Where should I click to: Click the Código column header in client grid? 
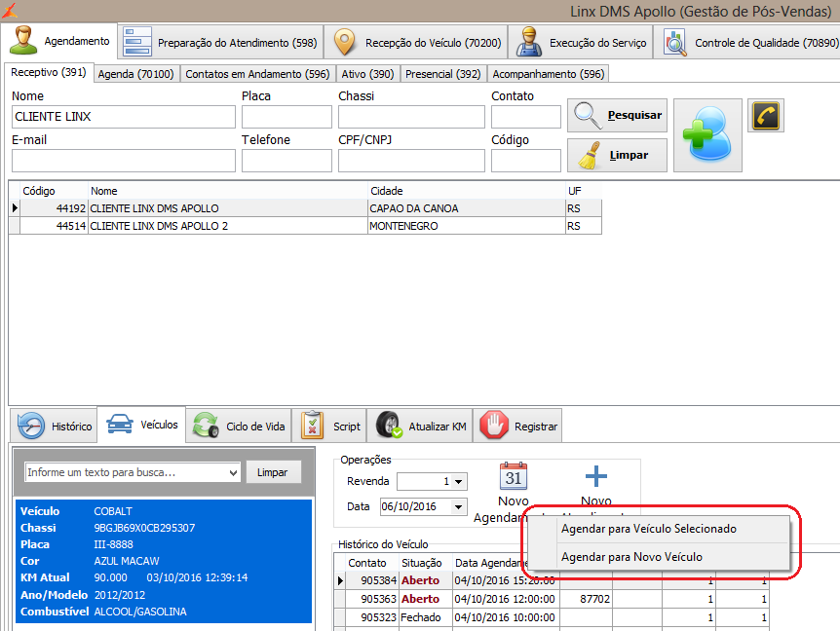(54, 191)
